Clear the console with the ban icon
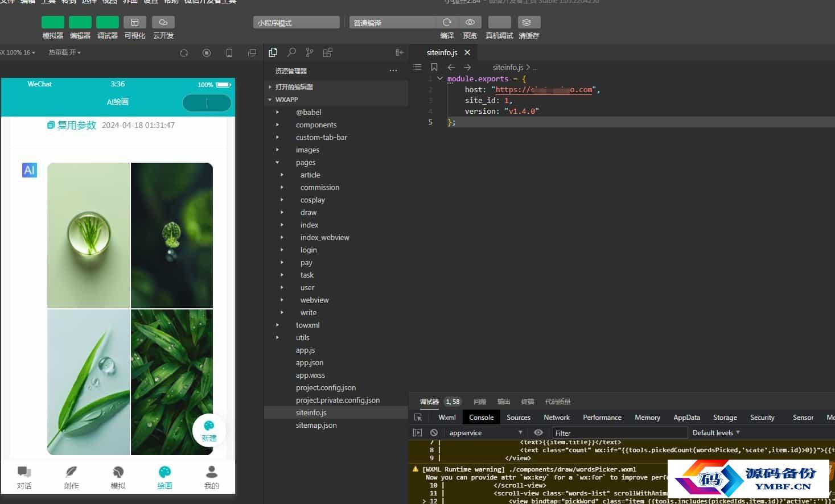 [434, 433]
